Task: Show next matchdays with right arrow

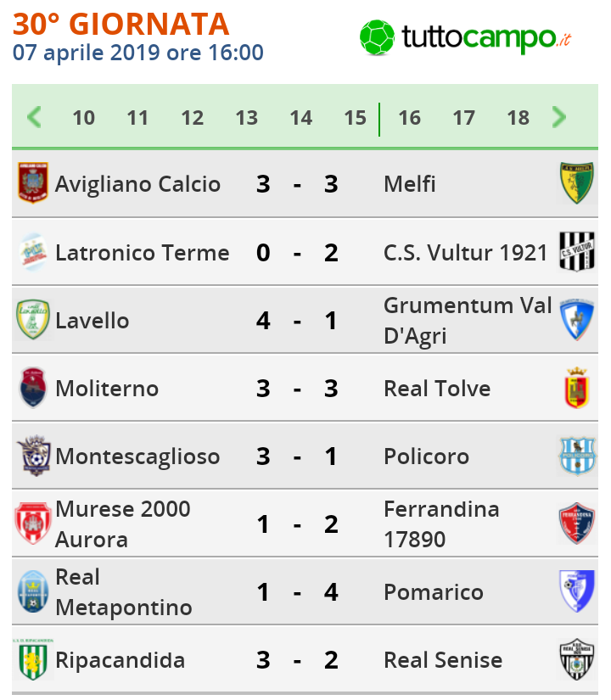Action: click(558, 117)
